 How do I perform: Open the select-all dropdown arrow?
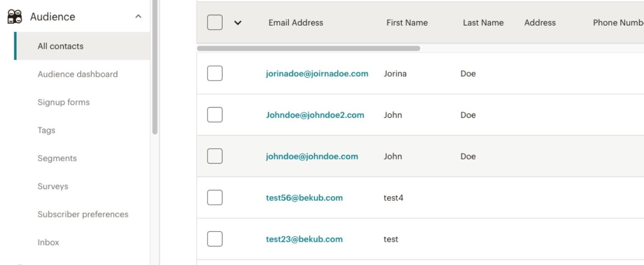coord(238,23)
